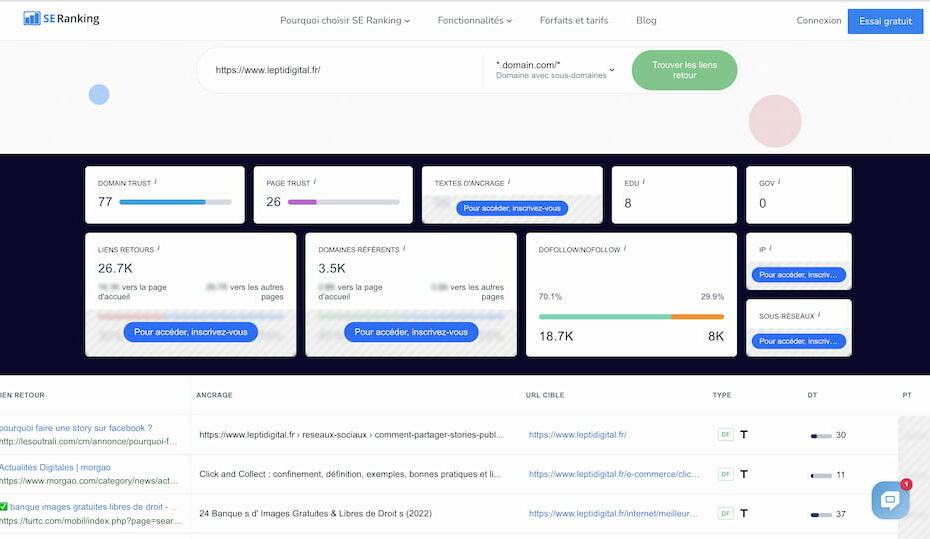Image resolution: width=930 pixels, height=539 pixels.
Task: Click the Liens retours info icon
Action: point(158,248)
